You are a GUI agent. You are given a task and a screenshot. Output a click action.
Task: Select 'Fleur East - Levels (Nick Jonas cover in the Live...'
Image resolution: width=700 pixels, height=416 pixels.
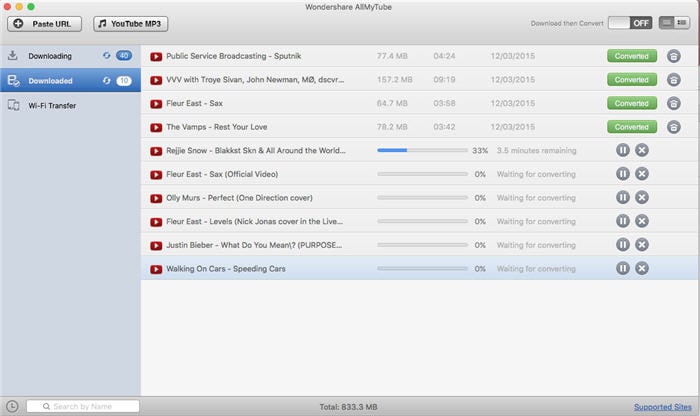tap(254, 221)
